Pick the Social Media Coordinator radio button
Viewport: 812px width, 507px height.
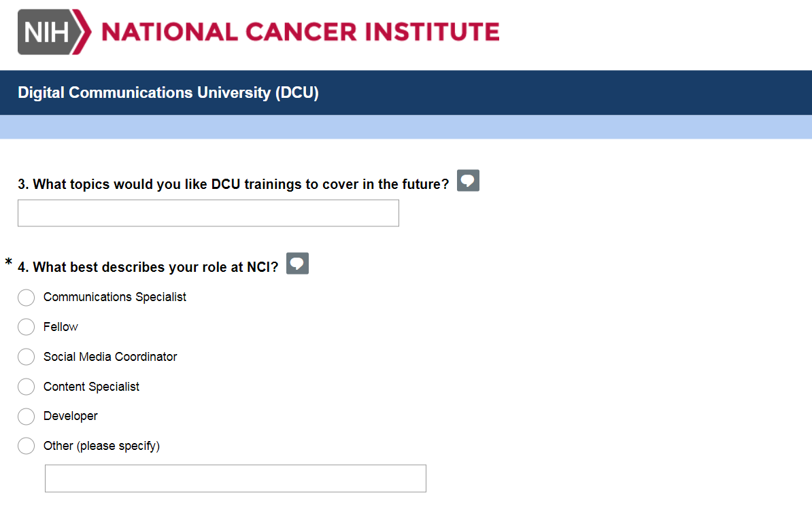coord(26,357)
